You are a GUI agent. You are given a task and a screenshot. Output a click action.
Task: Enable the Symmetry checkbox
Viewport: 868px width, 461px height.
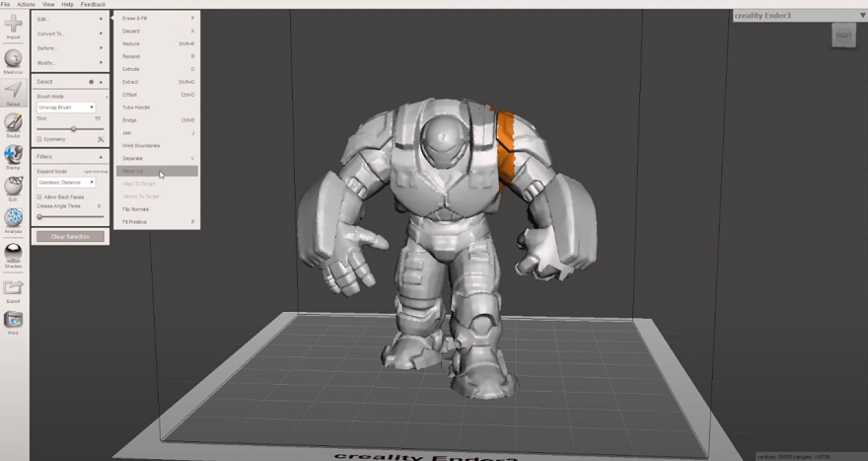[39, 139]
